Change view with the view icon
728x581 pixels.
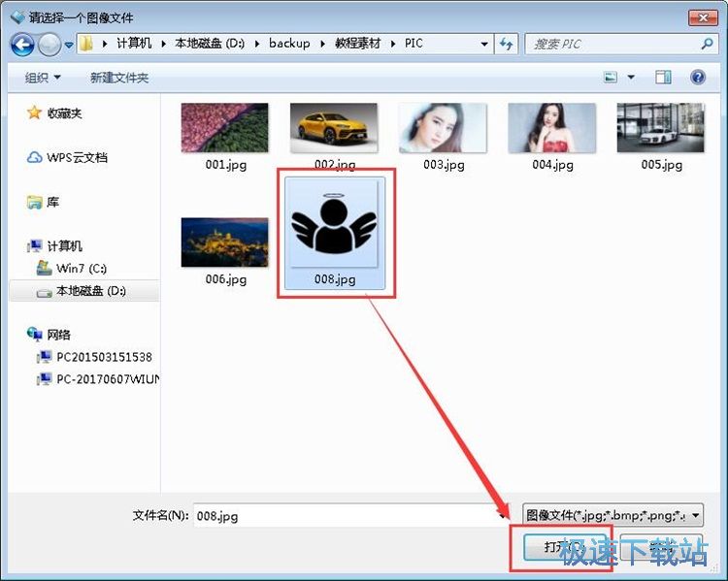click(x=611, y=77)
